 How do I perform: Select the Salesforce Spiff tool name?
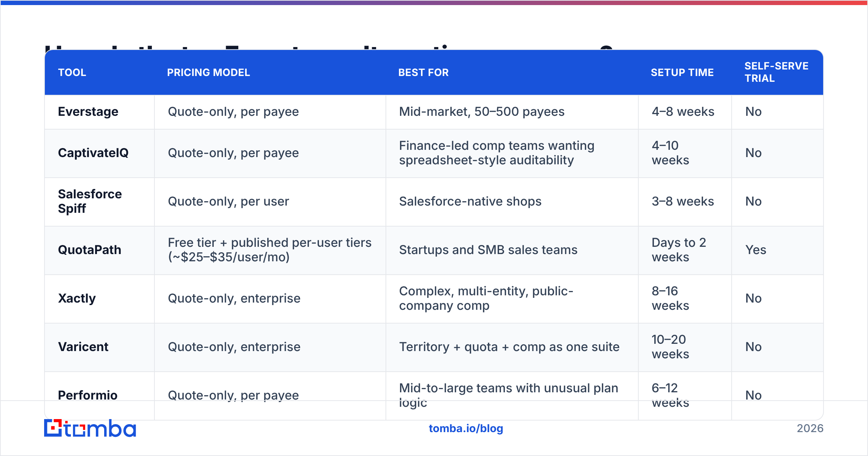(90, 201)
